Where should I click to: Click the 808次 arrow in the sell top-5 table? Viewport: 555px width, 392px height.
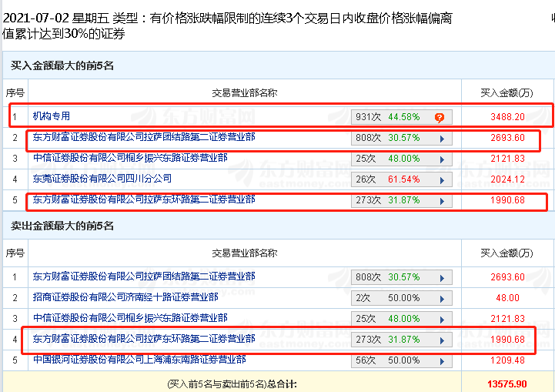(x=442, y=276)
